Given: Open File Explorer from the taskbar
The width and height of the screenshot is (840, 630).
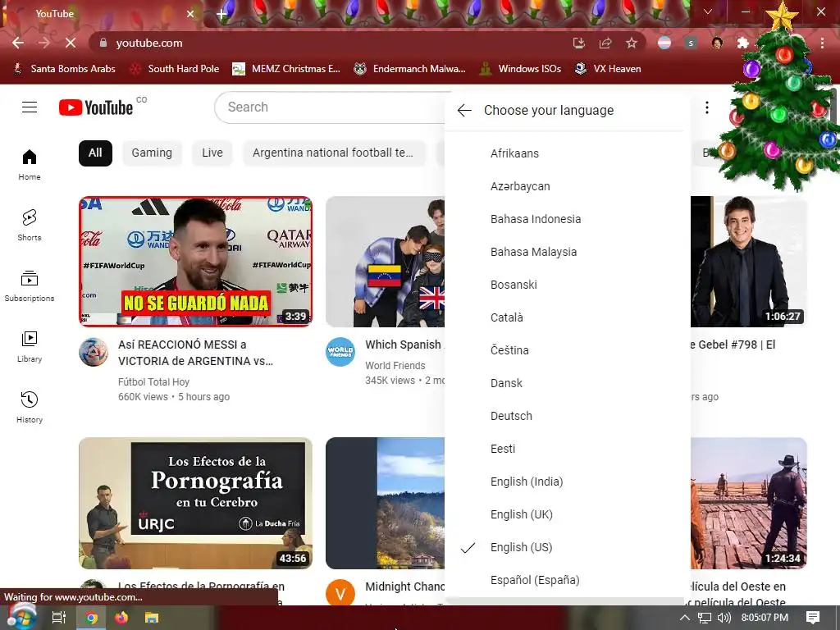Looking at the screenshot, I should point(152,618).
